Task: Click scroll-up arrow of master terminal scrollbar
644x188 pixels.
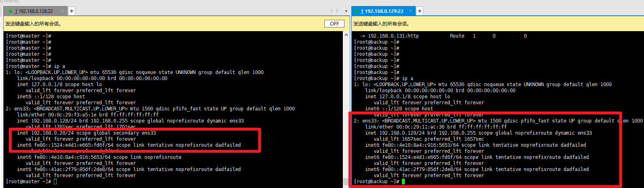Action: (x=346, y=35)
